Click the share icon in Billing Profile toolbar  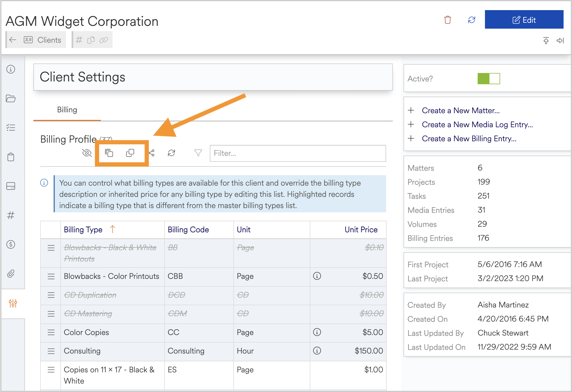click(x=152, y=153)
